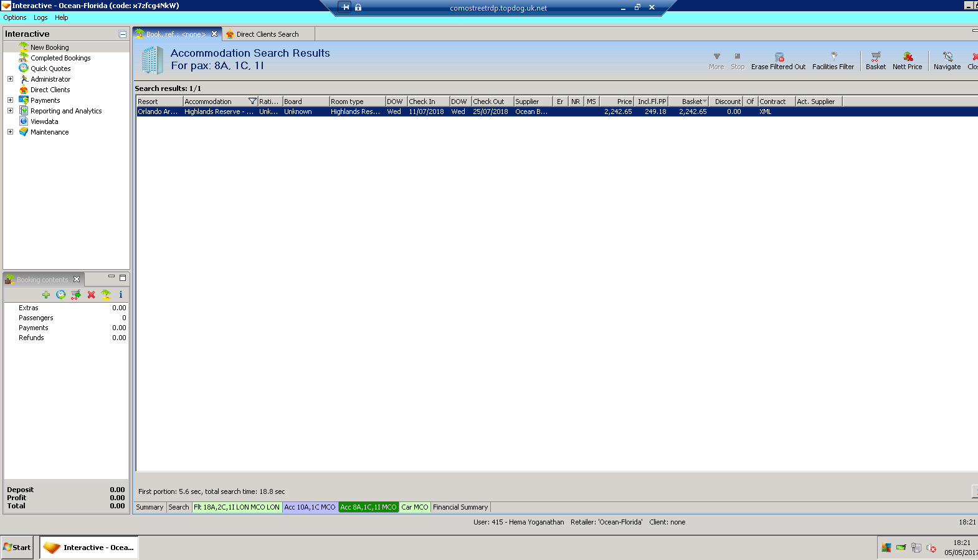Screen dimensions: 978x560
Task: Close the Booking contents tab
Action: tap(77, 279)
